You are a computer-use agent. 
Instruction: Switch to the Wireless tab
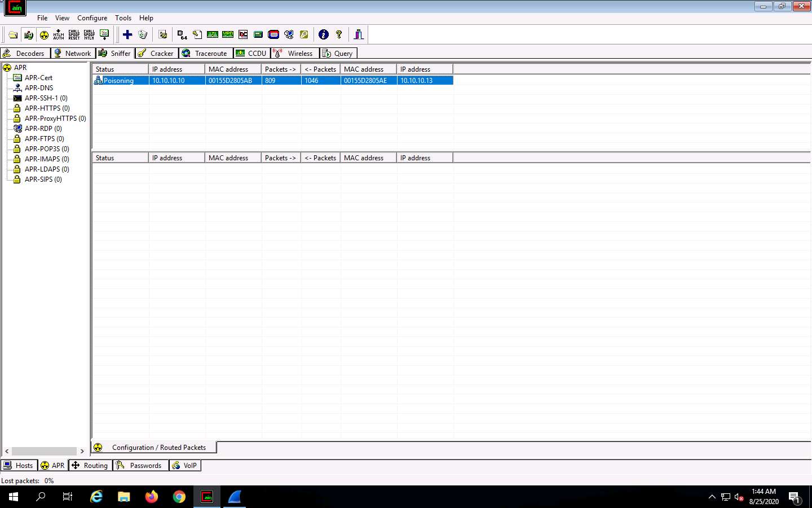294,53
